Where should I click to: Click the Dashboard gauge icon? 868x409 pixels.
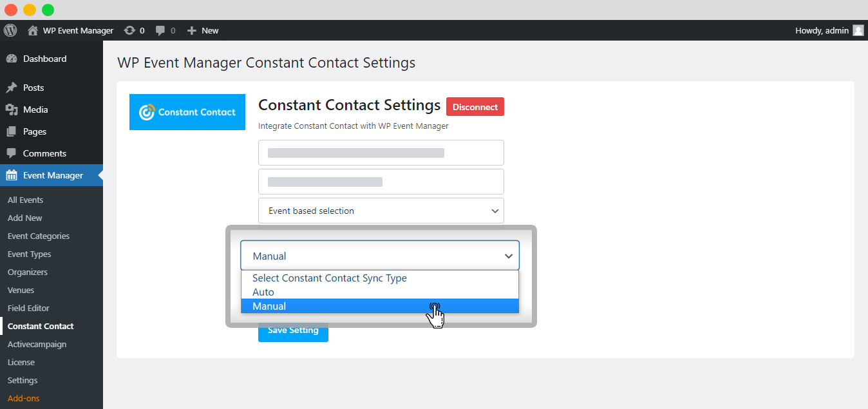pos(12,59)
